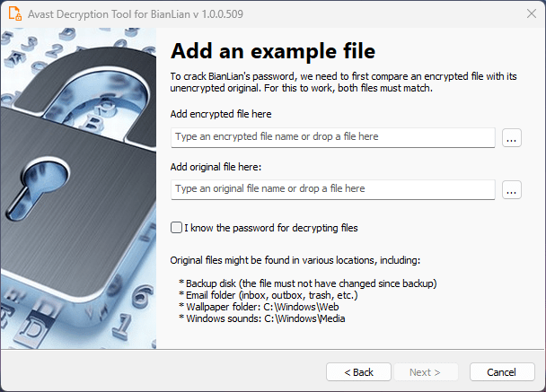Enable the 'I know the password' checkbox
Screen dimensions: 546x392
point(176,228)
